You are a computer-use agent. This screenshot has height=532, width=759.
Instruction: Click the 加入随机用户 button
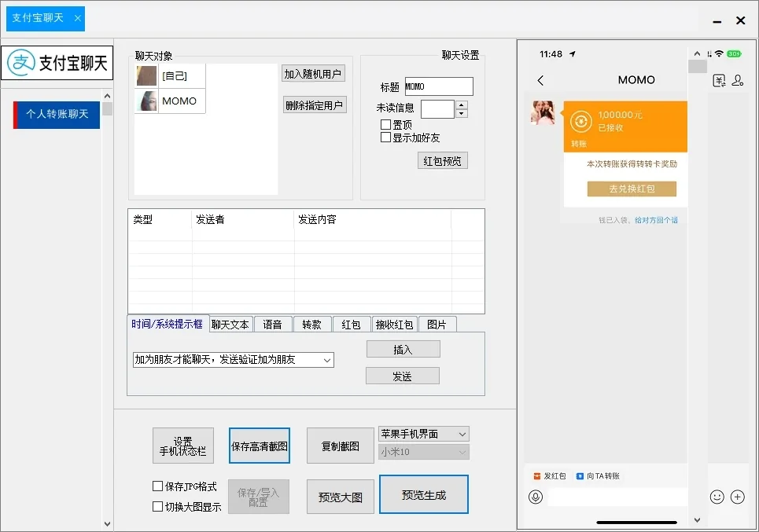(x=313, y=74)
